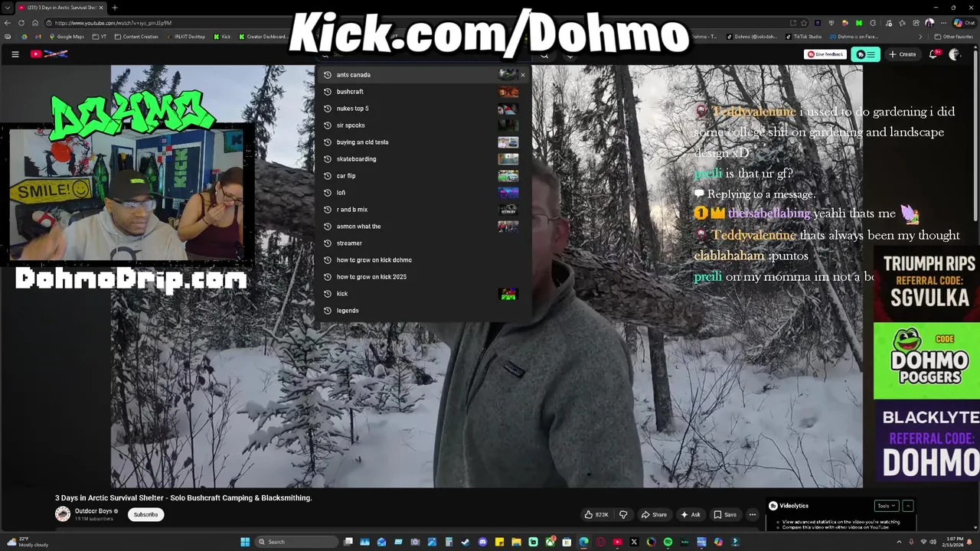Viewport: 980px width, 551px height.
Task: Click history clock icon beside 'lofi'
Action: 328,193
